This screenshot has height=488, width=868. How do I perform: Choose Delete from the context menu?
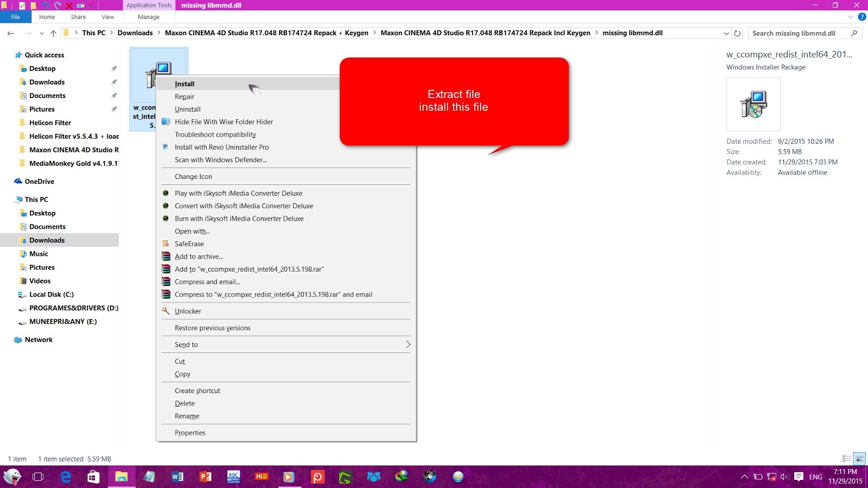pyautogui.click(x=286, y=403)
